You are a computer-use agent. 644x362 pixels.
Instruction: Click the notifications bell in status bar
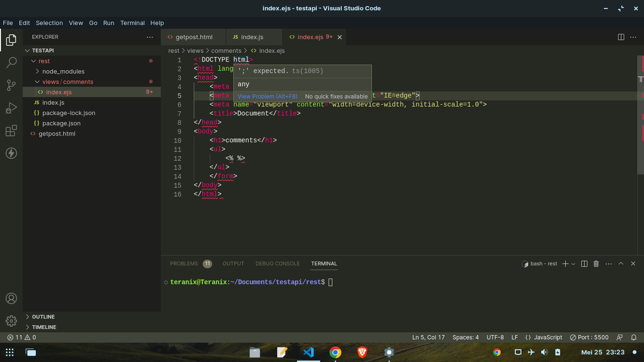pos(634,337)
